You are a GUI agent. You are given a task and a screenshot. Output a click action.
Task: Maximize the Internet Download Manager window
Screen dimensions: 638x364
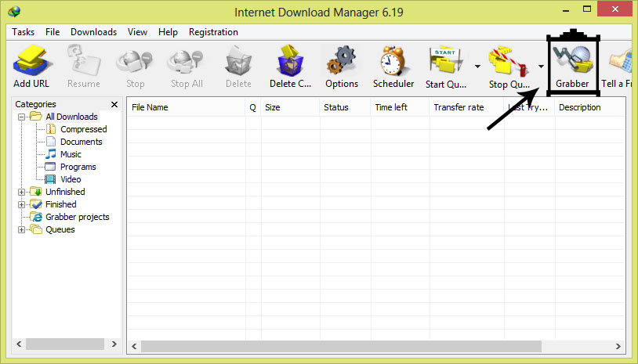(x=587, y=9)
